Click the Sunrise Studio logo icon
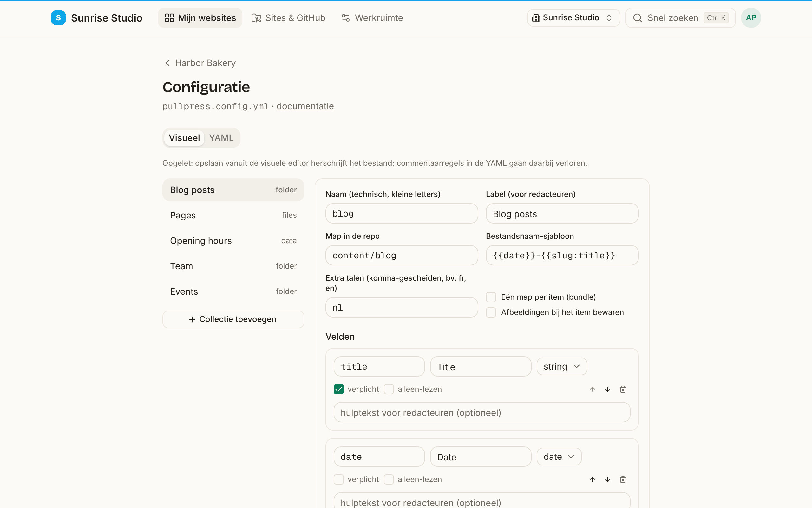The image size is (812, 508). tap(58, 18)
